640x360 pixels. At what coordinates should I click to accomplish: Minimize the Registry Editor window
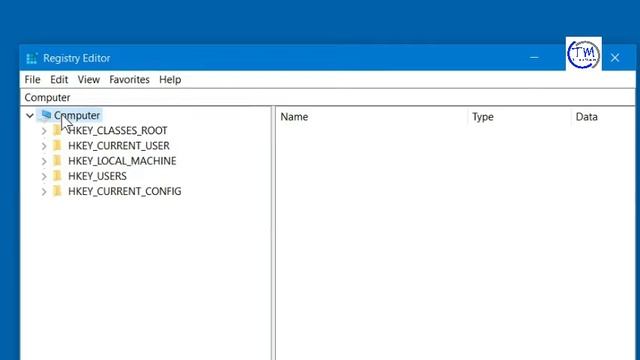coord(534,58)
